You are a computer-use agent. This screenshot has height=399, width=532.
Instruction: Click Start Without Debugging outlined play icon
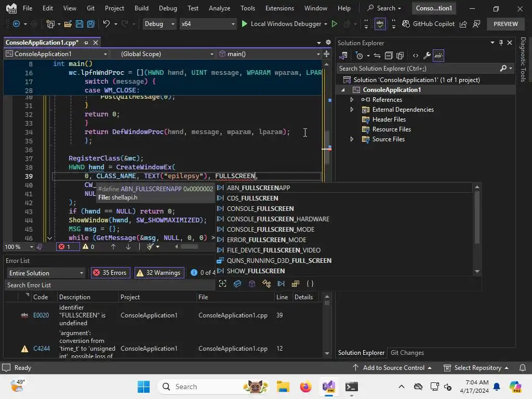pyautogui.click(x=334, y=24)
